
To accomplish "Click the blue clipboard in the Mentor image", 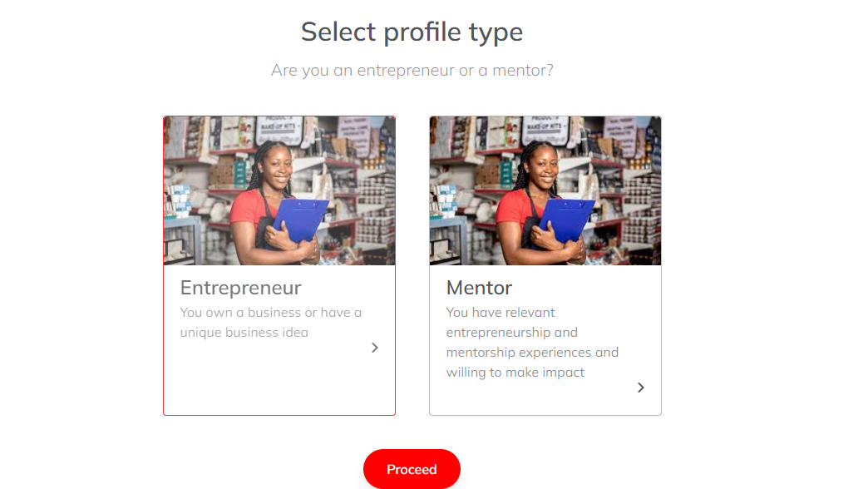I will pos(565,220).
